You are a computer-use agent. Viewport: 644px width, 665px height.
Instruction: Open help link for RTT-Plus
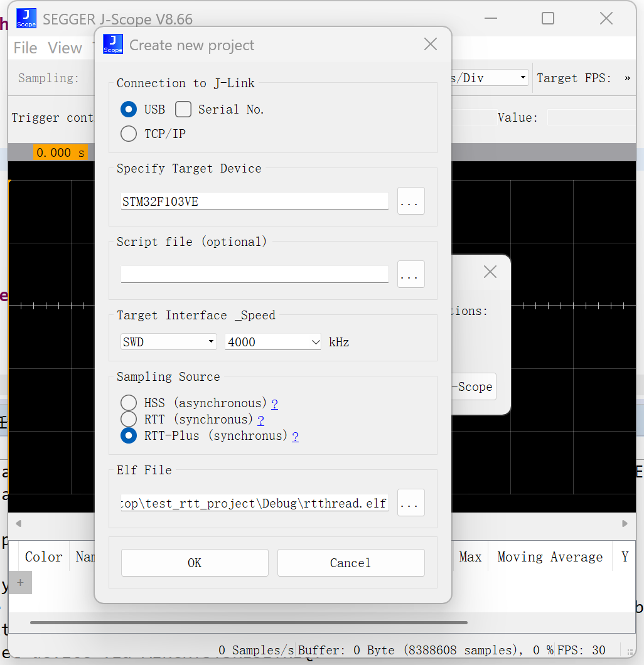click(295, 437)
